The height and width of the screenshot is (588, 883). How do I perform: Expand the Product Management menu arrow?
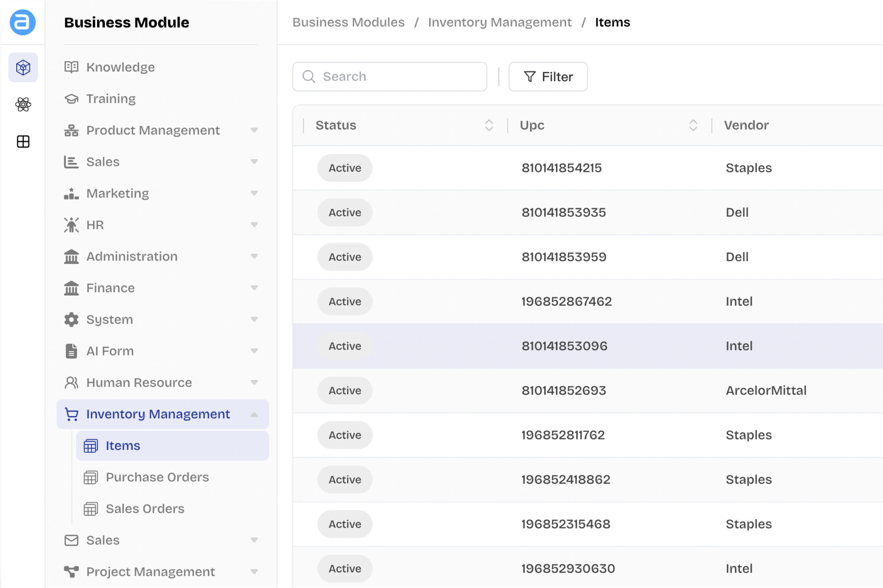[x=254, y=130]
